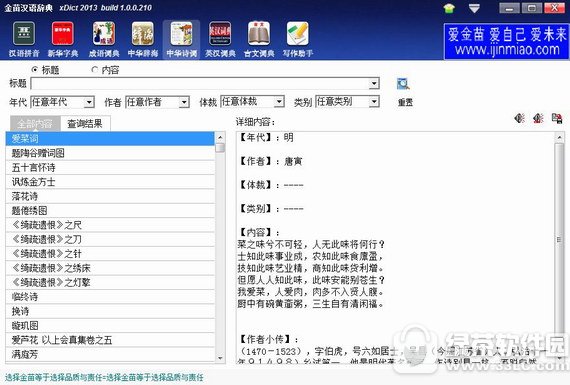Select 讯炼金方士 in the list
Viewport: 570px width, 385px height.
point(110,182)
